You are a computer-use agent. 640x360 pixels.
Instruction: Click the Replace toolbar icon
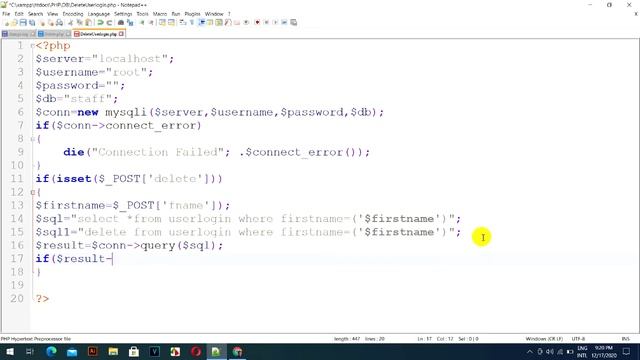[130, 22]
